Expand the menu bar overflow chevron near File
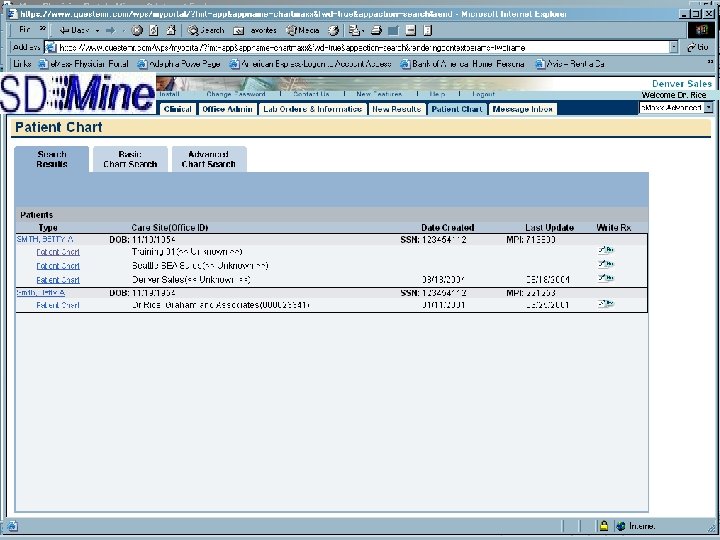720x540 pixels. (x=43, y=28)
